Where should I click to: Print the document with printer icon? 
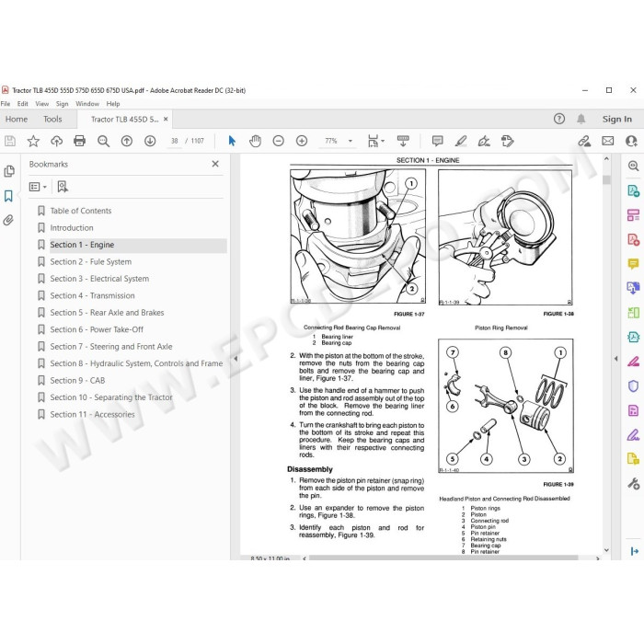[80, 142]
